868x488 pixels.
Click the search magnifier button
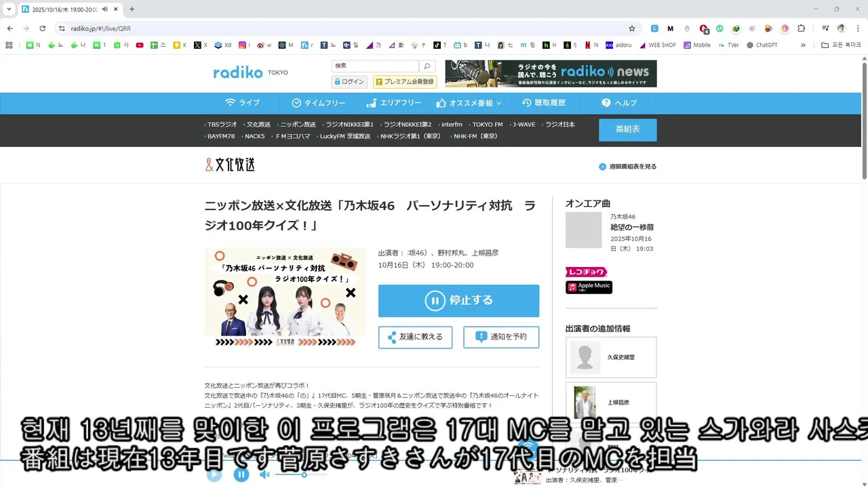pyautogui.click(x=427, y=66)
